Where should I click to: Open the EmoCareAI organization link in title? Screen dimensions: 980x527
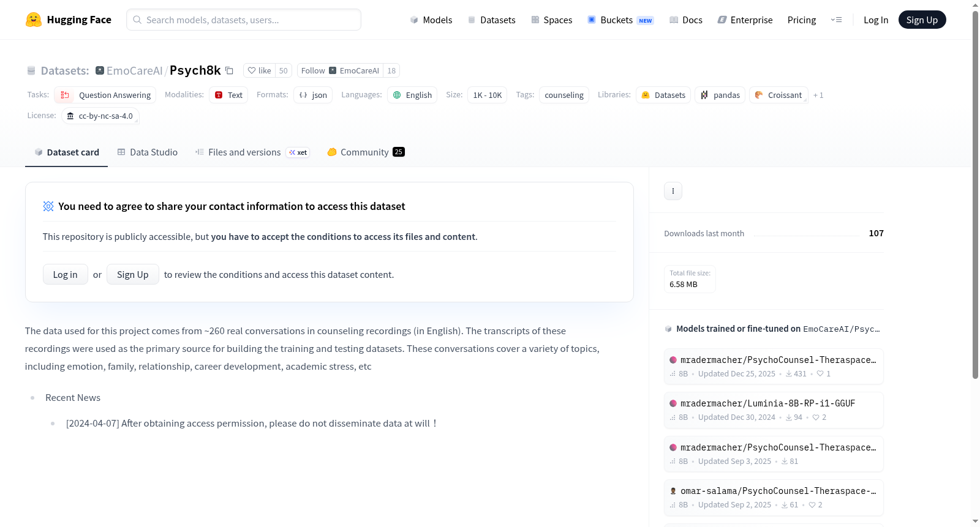coord(134,70)
